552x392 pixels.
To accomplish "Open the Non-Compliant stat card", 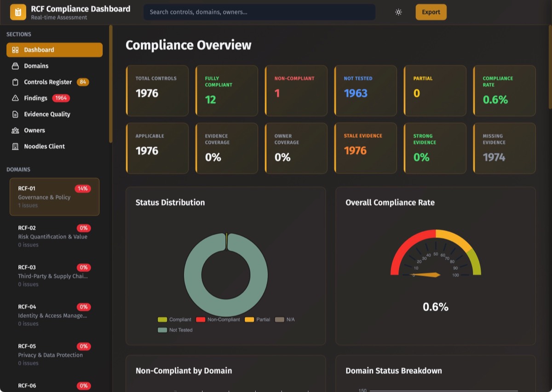I will point(296,91).
